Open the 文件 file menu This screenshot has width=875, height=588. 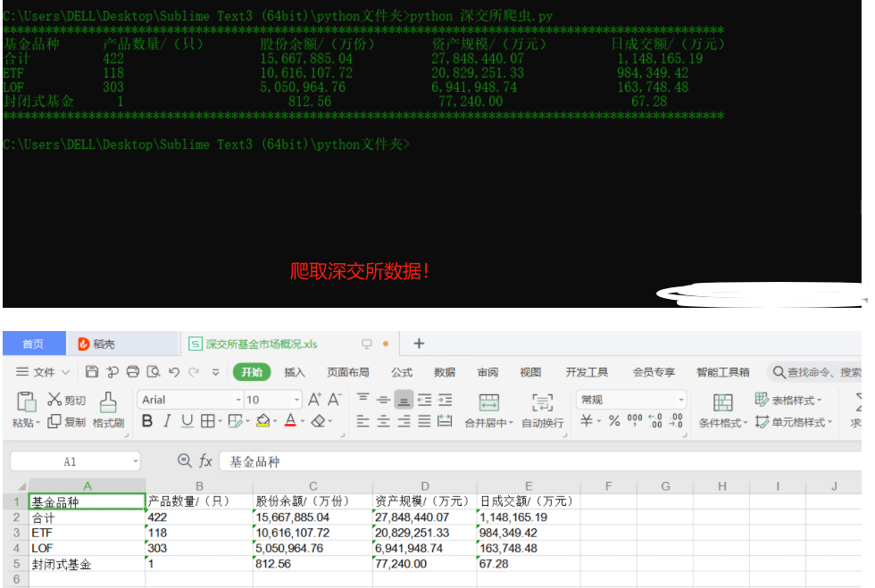click(43, 372)
